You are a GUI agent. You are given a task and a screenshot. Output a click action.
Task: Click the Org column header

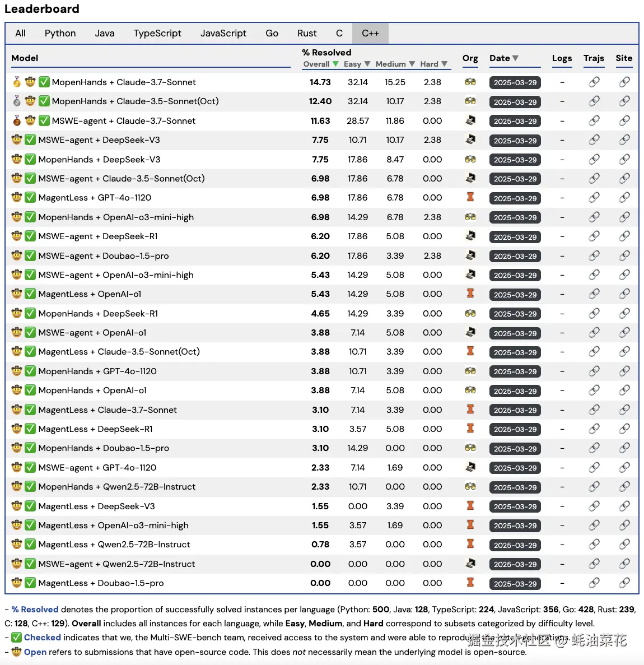[470, 58]
